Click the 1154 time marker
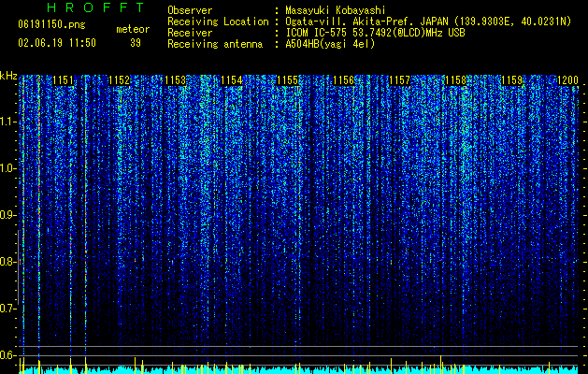The image size is (588, 374). (232, 80)
